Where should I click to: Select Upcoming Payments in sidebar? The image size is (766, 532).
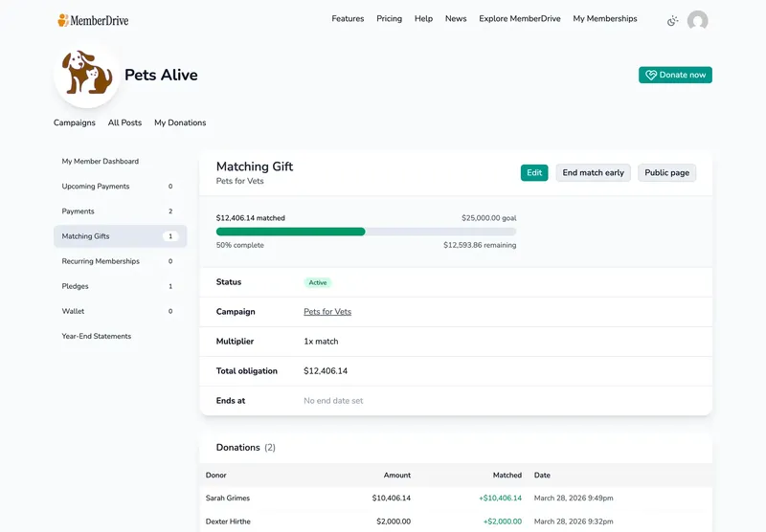pos(121,186)
